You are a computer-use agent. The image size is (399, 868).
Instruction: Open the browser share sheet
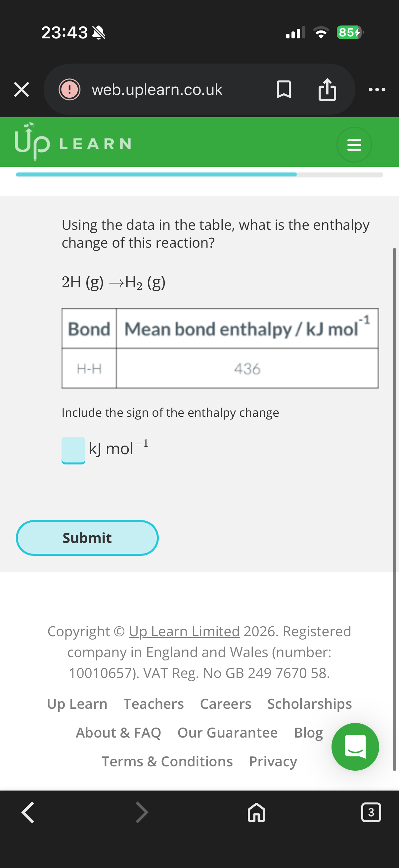[327, 90]
